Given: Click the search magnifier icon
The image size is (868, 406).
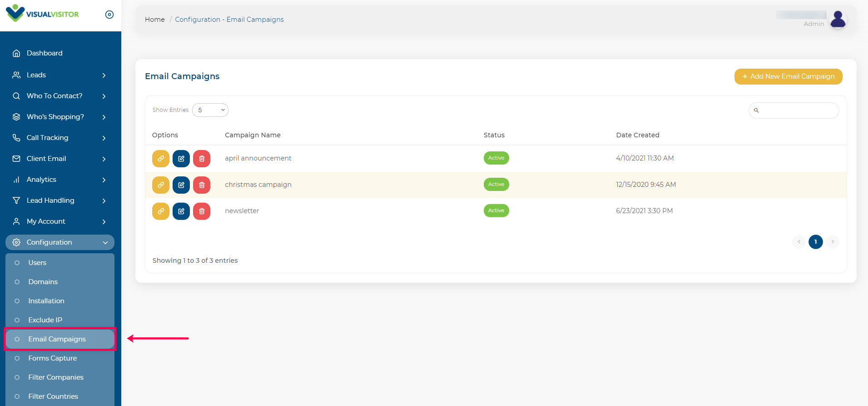Looking at the screenshot, I should click(756, 110).
